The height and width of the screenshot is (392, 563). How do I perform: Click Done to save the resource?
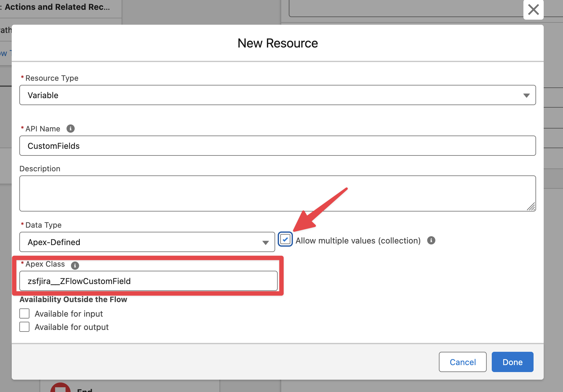[x=512, y=362]
